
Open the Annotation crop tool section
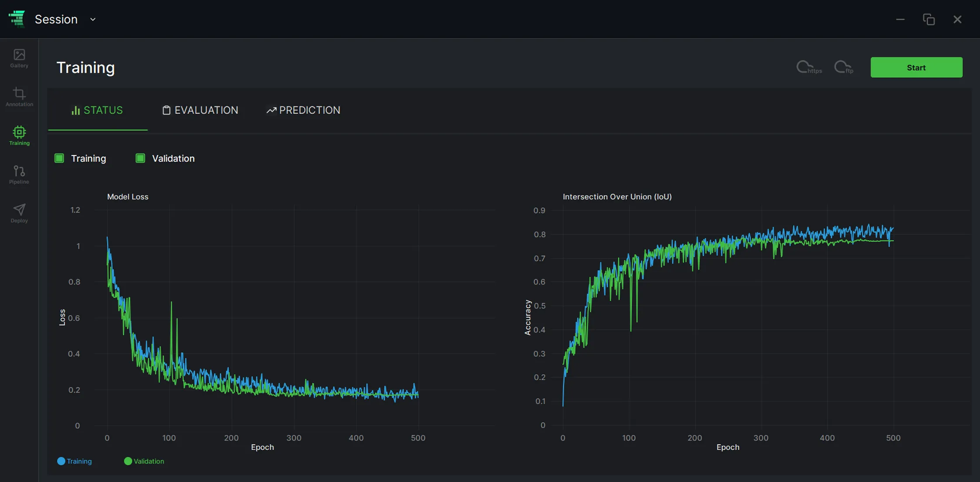pos(19,97)
